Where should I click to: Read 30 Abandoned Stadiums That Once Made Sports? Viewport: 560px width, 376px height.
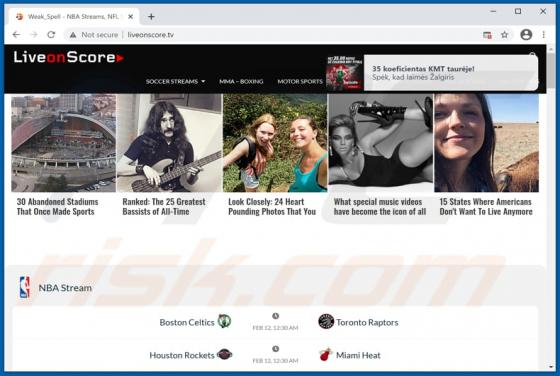pyautogui.click(x=58, y=207)
